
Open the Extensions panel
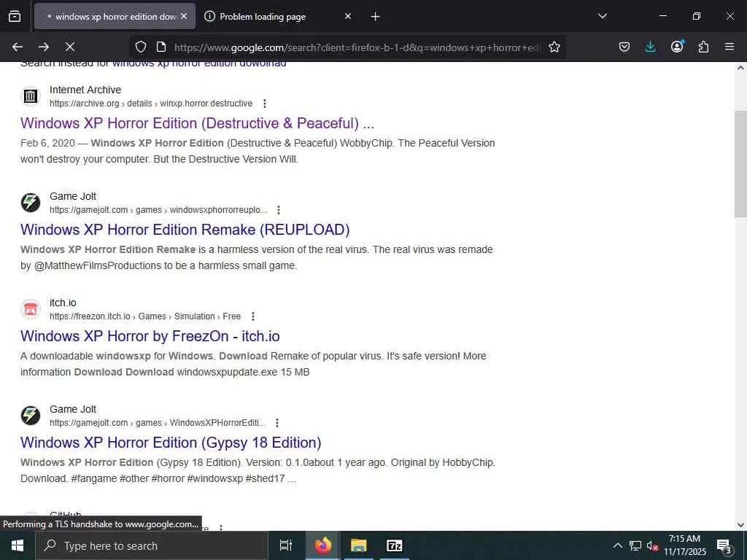click(703, 47)
